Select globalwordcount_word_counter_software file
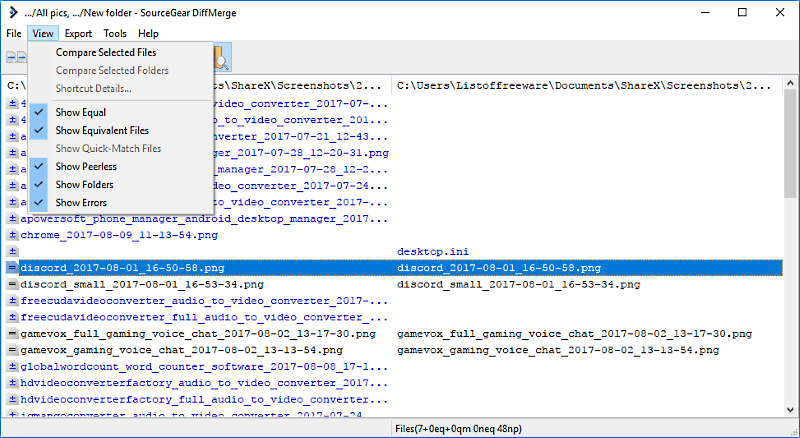The height and width of the screenshot is (438, 800). pyautogui.click(x=204, y=367)
